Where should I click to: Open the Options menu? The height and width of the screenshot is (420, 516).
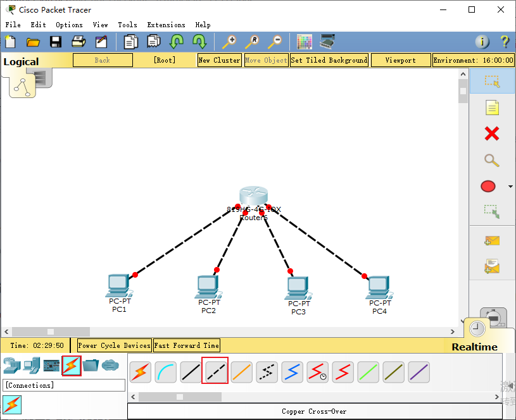coord(69,25)
